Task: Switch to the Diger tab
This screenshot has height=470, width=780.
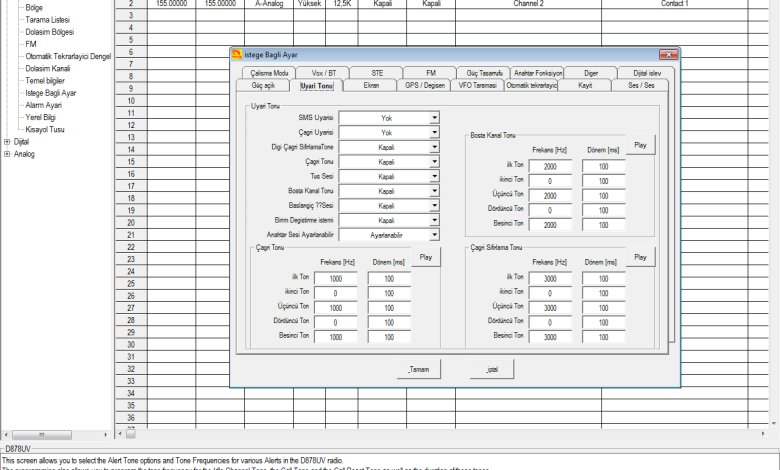Action: click(591, 73)
